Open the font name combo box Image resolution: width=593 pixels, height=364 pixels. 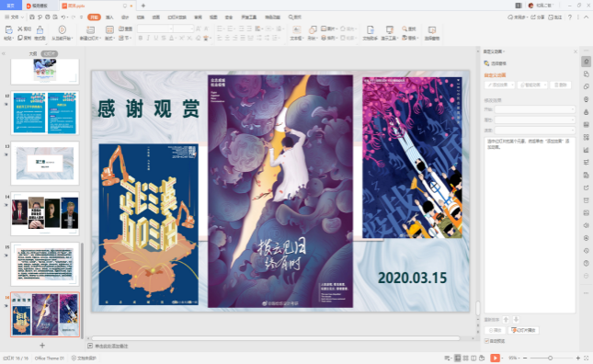(x=155, y=28)
